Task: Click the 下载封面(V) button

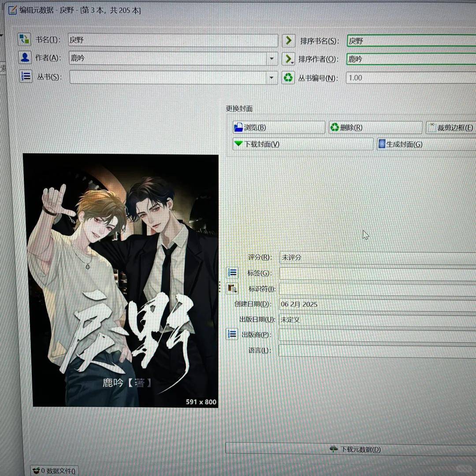Action: coord(303,144)
